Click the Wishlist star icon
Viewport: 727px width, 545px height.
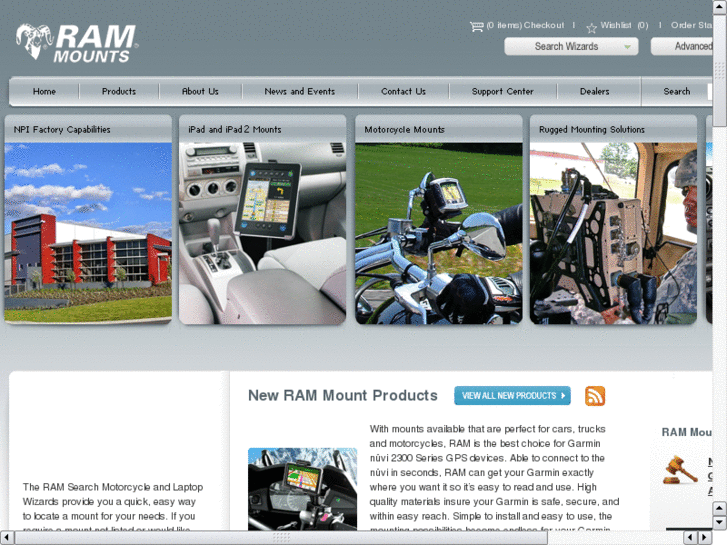coord(591,28)
